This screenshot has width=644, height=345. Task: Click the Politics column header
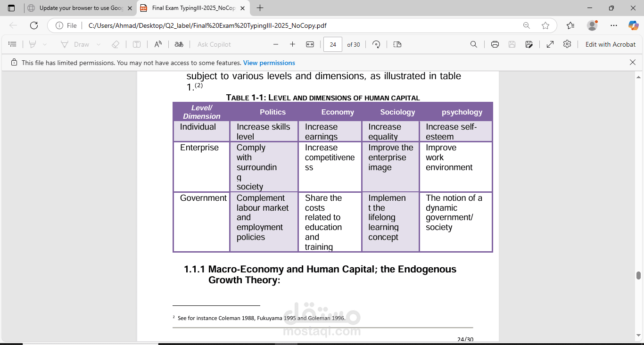tap(272, 112)
